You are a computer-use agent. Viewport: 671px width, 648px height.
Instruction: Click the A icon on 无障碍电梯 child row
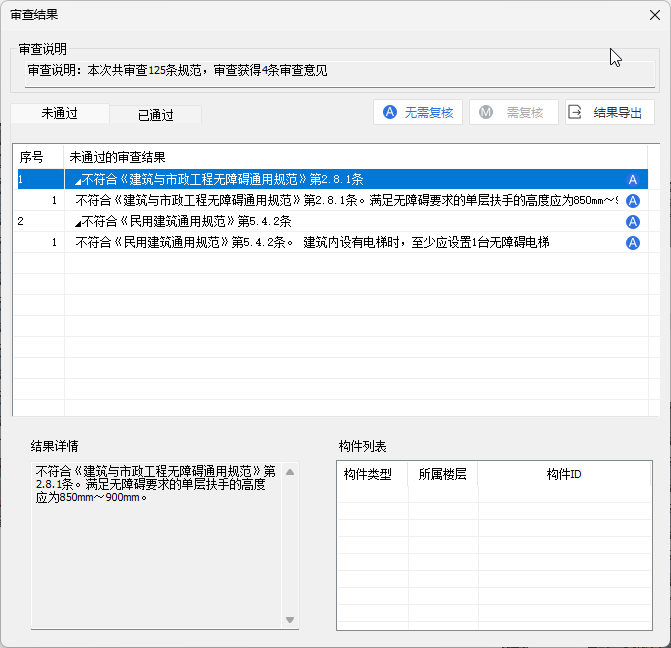coord(632,243)
